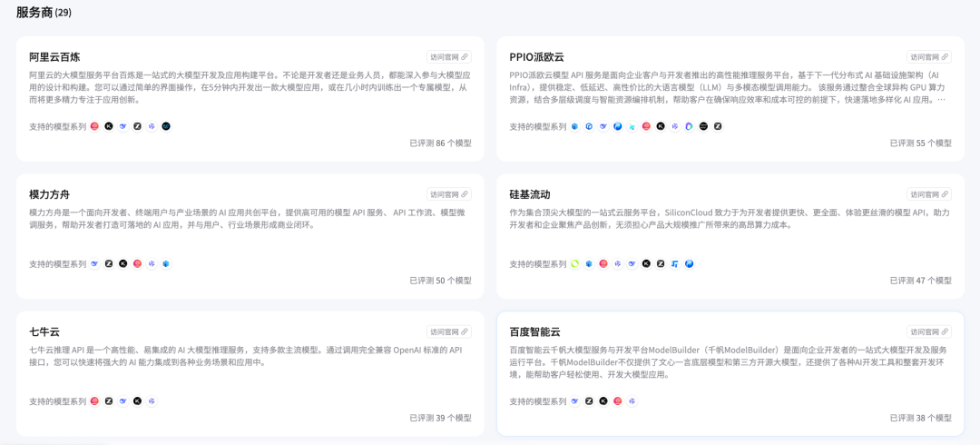
Task: Click the 已评测 55 个模型 text
Action: [921, 143]
